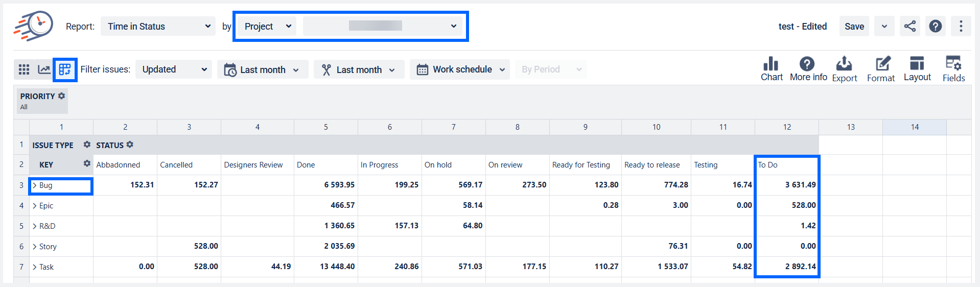This screenshot has width=980, height=287.
Task: Click the PRIORITY filter gear icon
Action: point(62,96)
